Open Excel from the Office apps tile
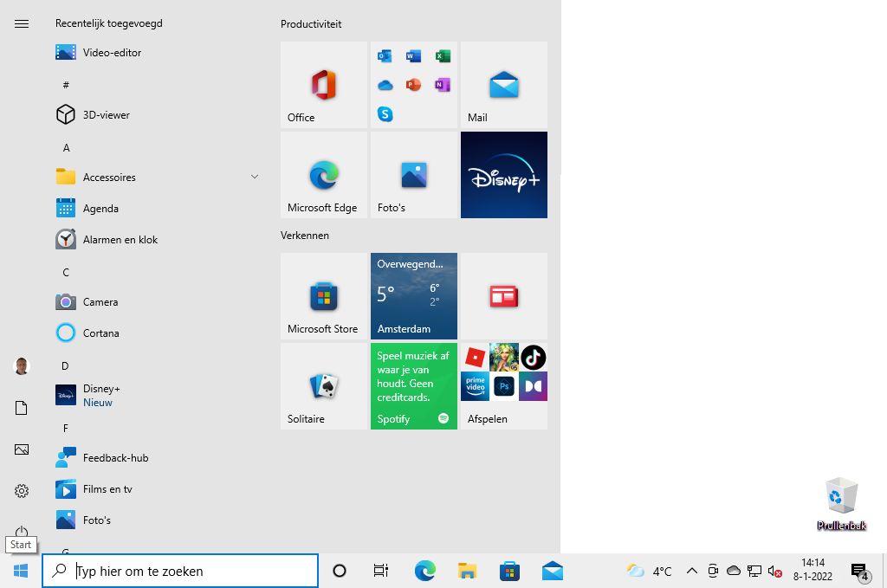 pos(443,56)
